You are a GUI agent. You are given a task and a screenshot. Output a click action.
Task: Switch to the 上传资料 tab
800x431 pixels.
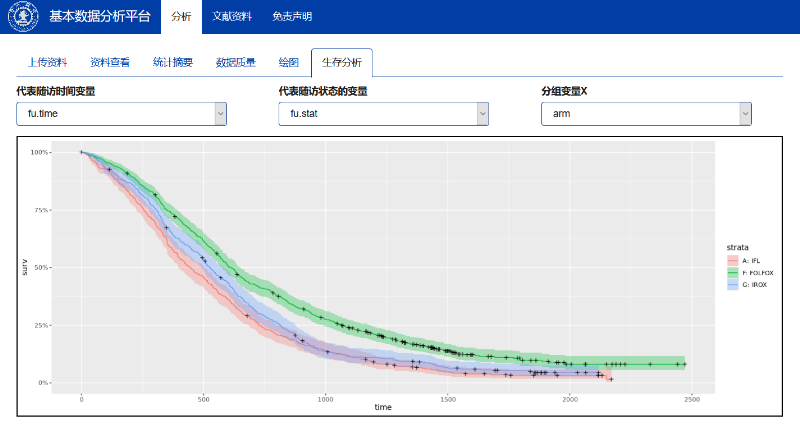point(47,62)
